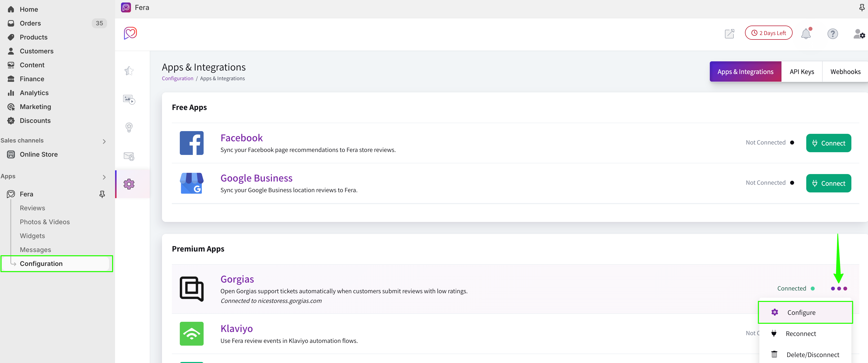Screen dimensions: 868x363
Task: Open the photos and videos media icon
Action: point(129,99)
